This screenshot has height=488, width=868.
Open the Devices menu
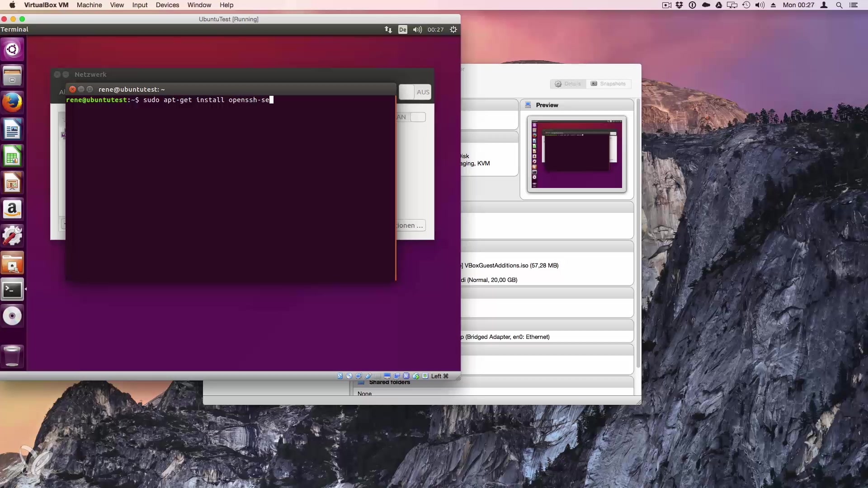(x=167, y=5)
